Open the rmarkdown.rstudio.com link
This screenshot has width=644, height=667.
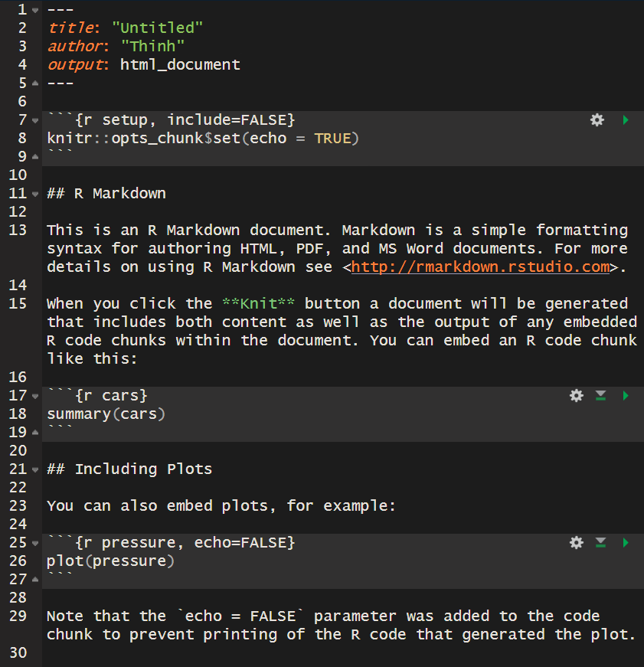click(480, 267)
